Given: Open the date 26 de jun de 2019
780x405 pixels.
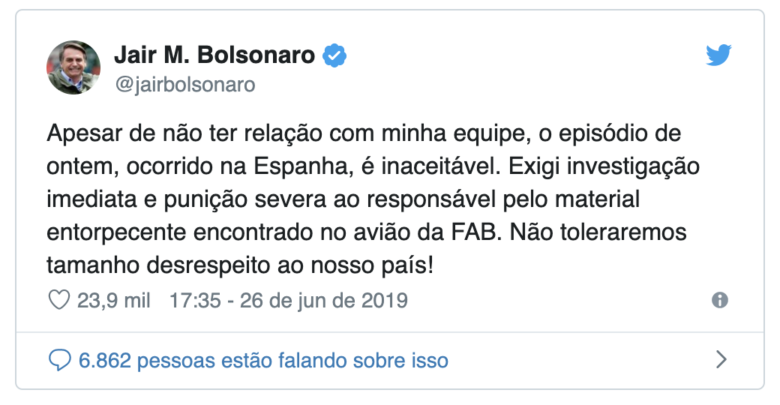Looking at the screenshot, I should coord(330,300).
